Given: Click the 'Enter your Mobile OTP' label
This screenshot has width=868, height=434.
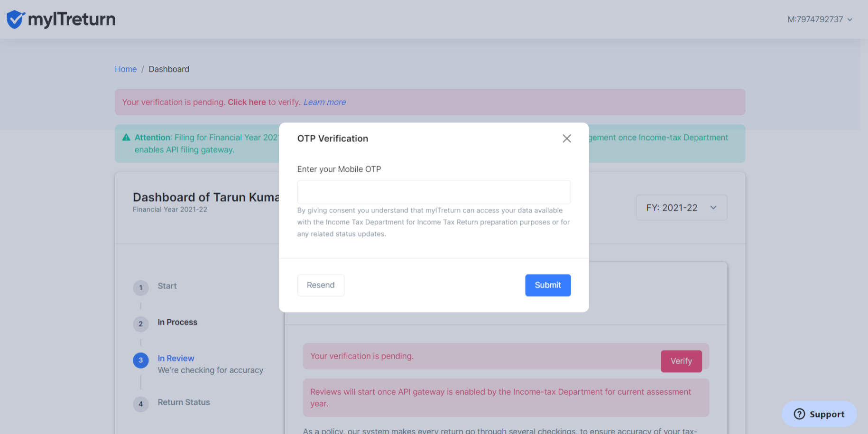Looking at the screenshot, I should click(339, 169).
